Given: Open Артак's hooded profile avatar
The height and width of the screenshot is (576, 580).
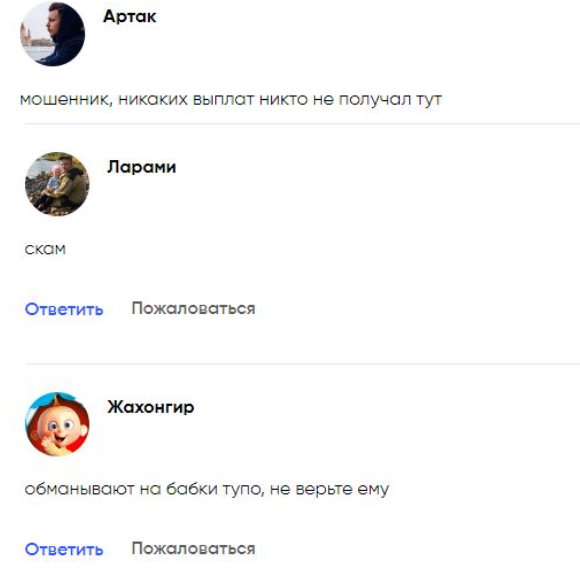Looking at the screenshot, I should 53,34.
